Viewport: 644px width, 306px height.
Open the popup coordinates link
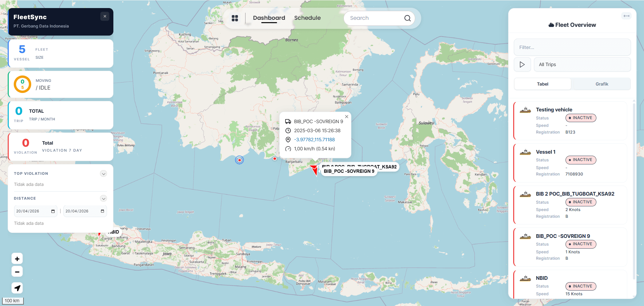pos(314,140)
